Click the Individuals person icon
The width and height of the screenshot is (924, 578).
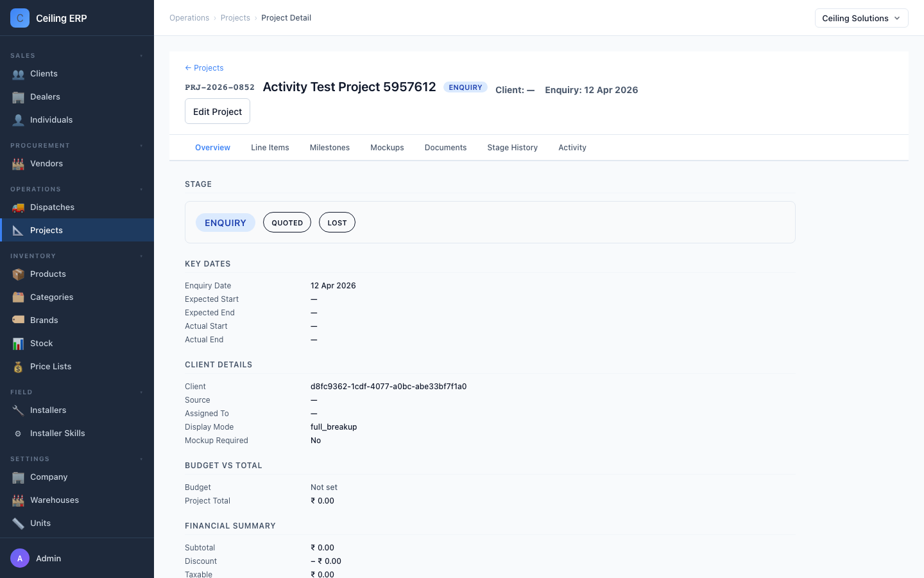pos(18,120)
